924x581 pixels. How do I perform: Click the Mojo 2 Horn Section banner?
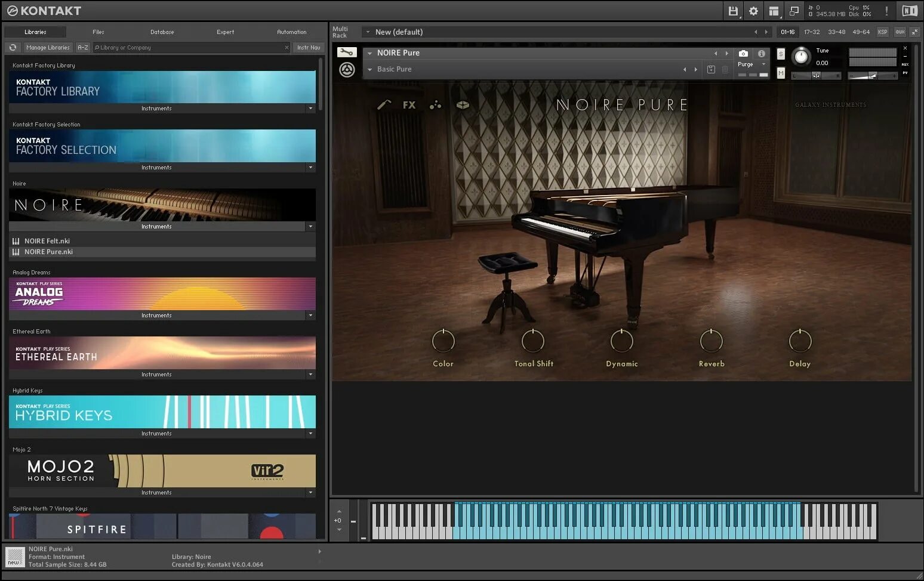pyautogui.click(x=162, y=471)
